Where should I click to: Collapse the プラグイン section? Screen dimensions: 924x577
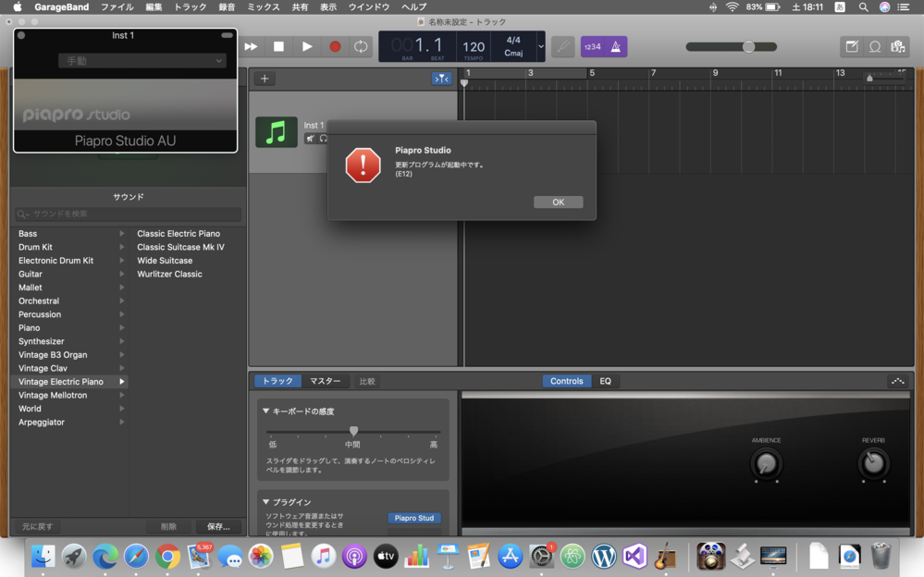click(265, 502)
